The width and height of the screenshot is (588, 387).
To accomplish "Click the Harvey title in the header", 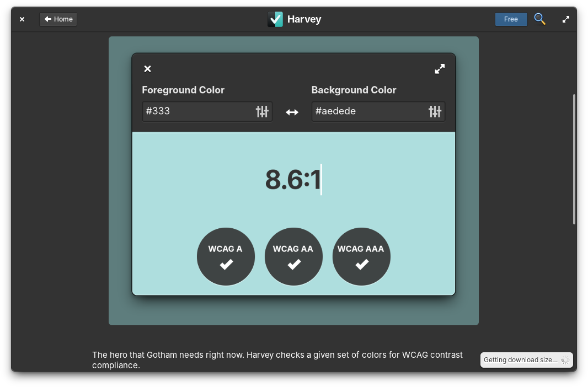I will 304,19.
